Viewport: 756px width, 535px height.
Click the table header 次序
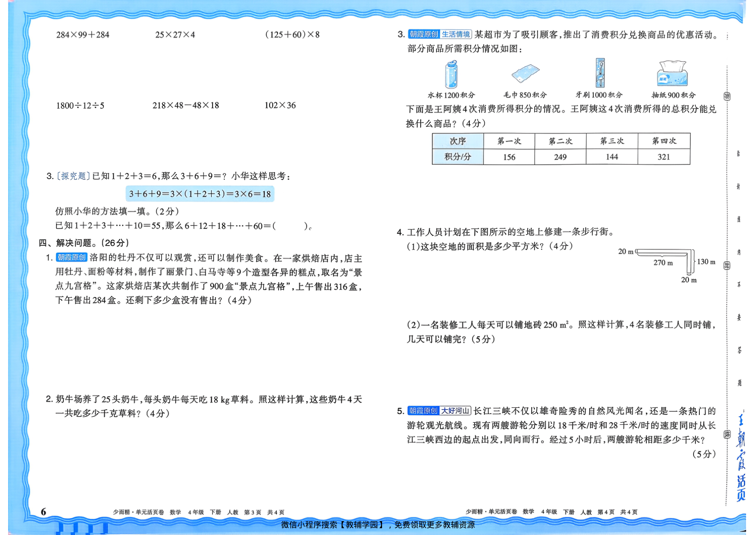[x=458, y=141]
